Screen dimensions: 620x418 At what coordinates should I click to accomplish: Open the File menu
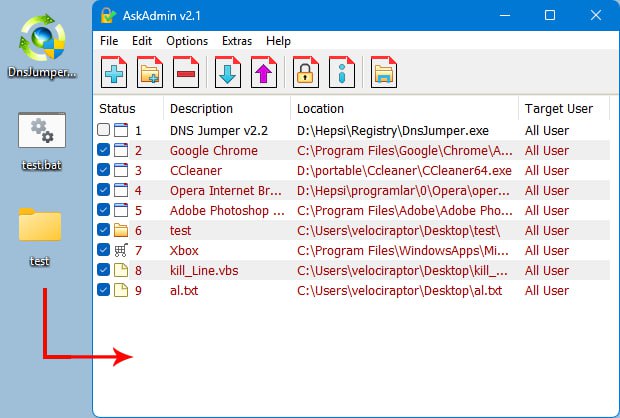pyautogui.click(x=109, y=41)
